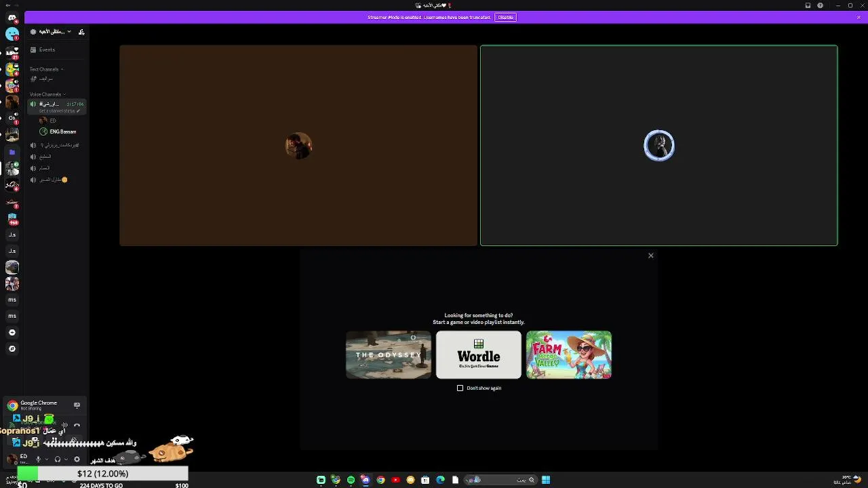Open Microsoft Store from the taskbar
The width and height of the screenshot is (868, 488).
pyautogui.click(x=425, y=480)
